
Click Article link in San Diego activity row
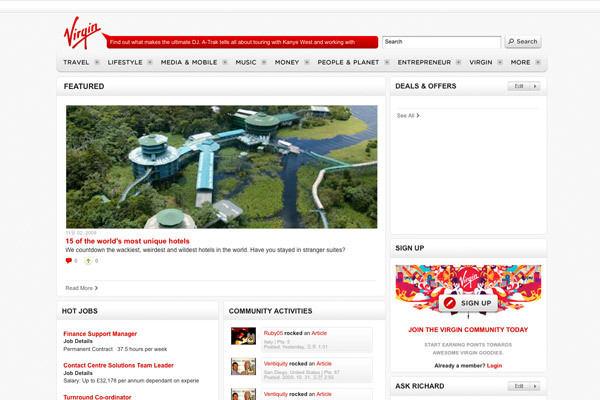pyautogui.click(x=324, y=364)
